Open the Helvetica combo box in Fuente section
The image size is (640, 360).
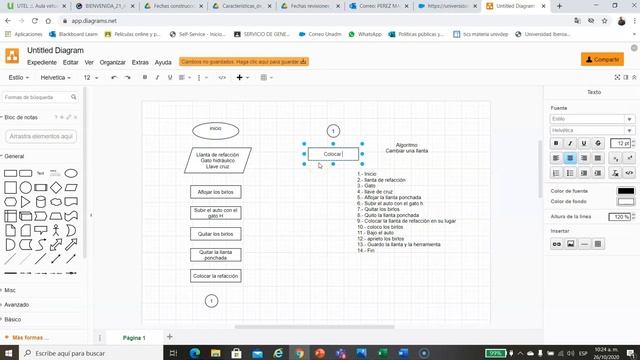(x=592, y=130)
